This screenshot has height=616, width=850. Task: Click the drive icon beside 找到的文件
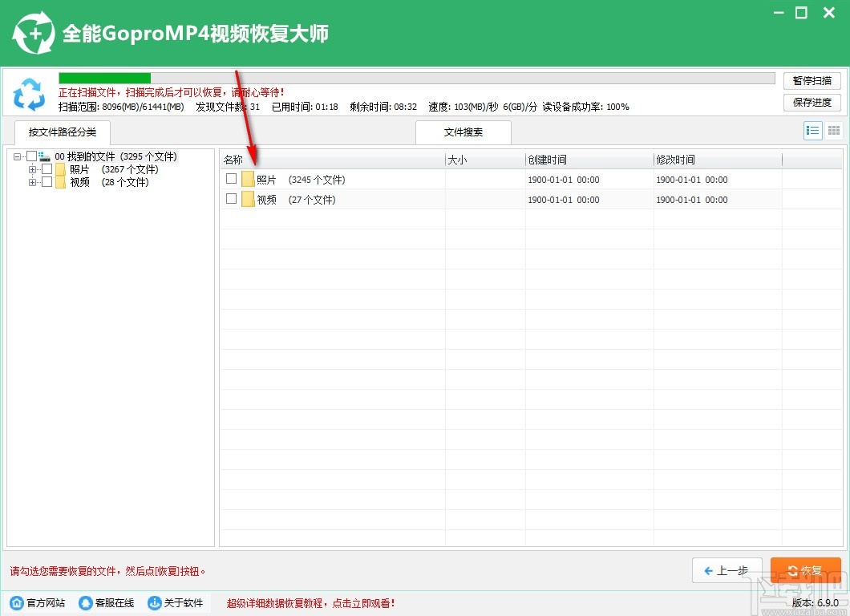point(44,156)
